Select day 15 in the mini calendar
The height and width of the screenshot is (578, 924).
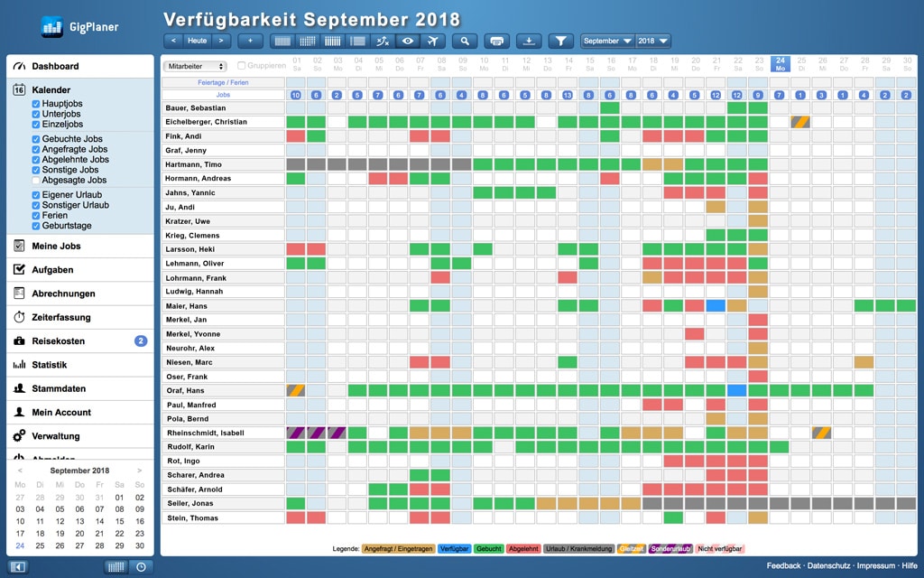119,521
